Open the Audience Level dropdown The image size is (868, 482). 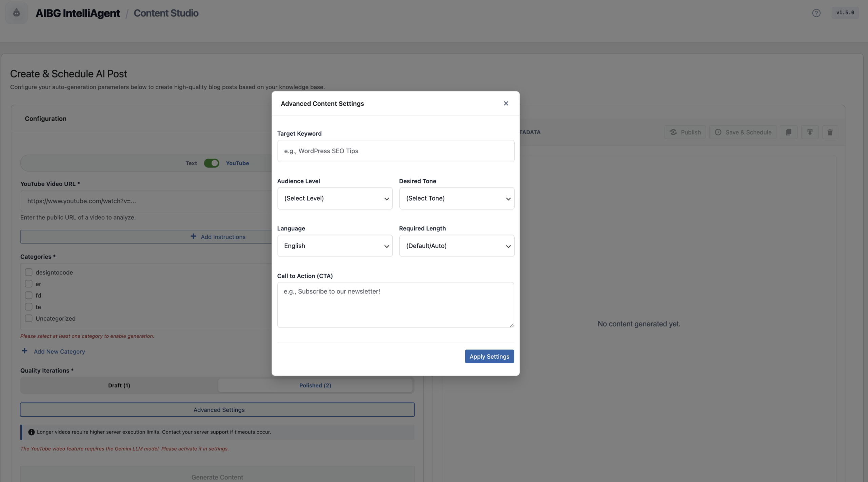pyautogui.click(x=335, y=198)
